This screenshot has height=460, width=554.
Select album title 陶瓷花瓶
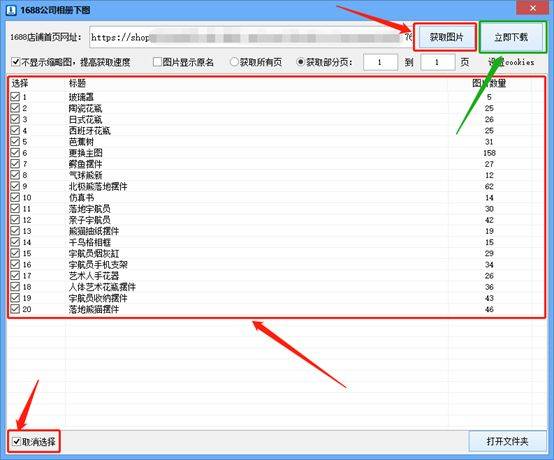(86, 108)
